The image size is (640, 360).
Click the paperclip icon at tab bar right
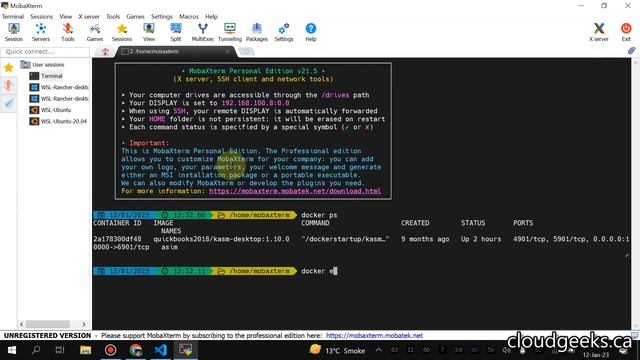coord(631,51)
